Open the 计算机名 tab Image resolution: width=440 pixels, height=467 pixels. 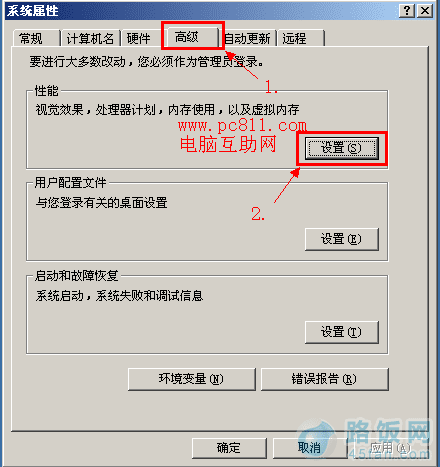[90, 38]
